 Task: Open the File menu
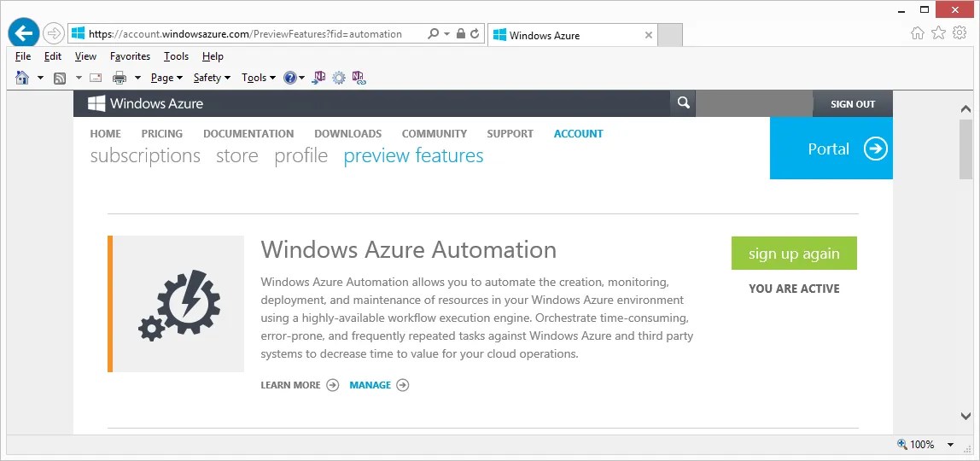point(23,56)
